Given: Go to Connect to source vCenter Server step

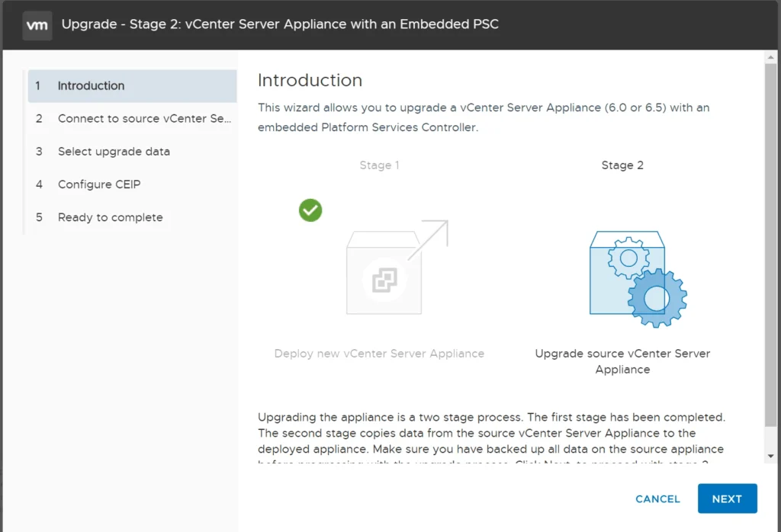Looking at the screenshot, I should 132,118.
